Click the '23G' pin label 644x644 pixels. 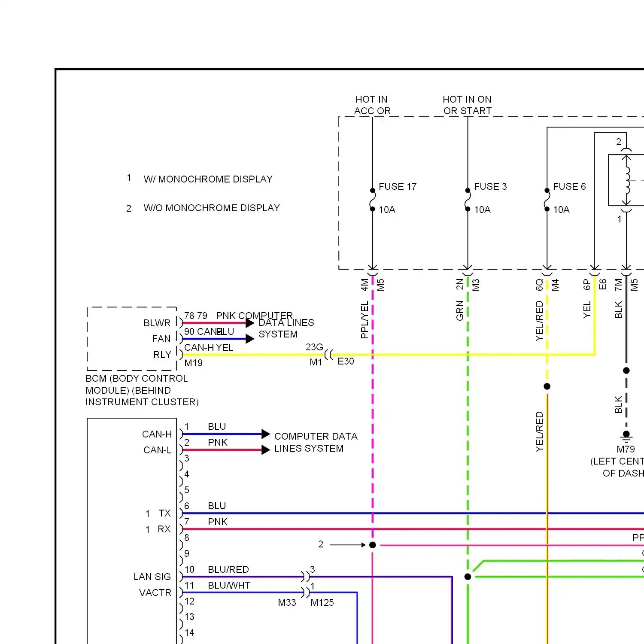click(x=314, y=347)
